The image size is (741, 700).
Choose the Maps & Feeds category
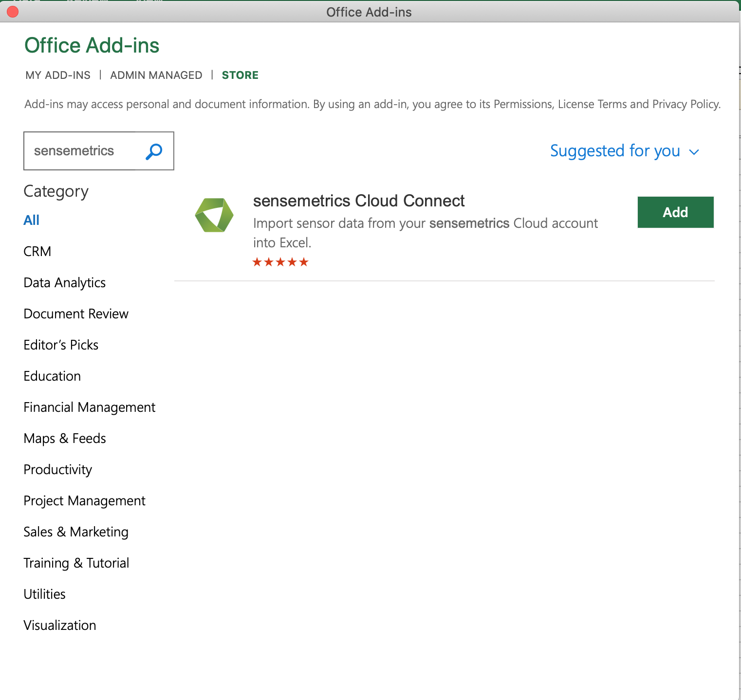[65, 438]
